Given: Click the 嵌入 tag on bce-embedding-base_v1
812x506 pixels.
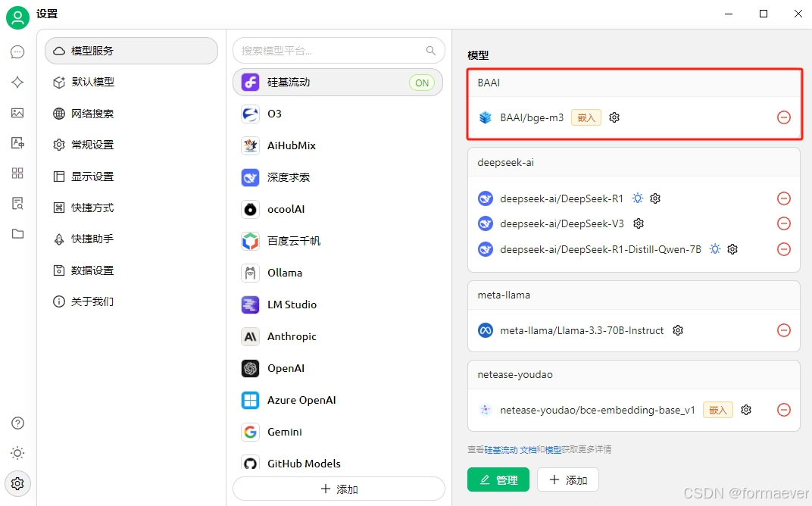Looking at the screenshot, I should click(718, 410).
